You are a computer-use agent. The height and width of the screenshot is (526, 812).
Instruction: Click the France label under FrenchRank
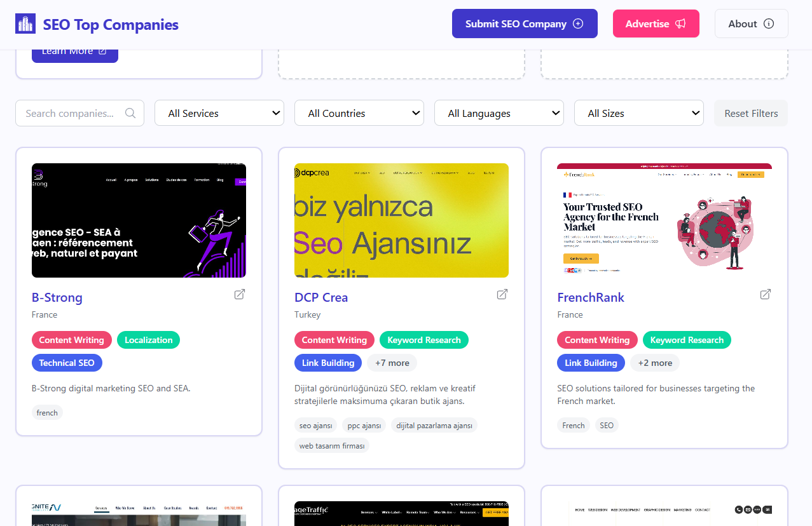(x=570, y=314)
